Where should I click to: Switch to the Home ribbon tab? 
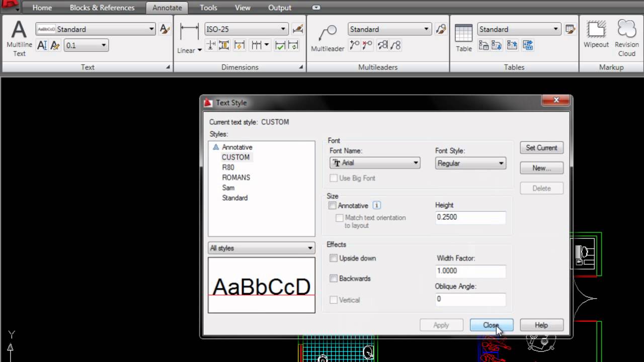42,8
